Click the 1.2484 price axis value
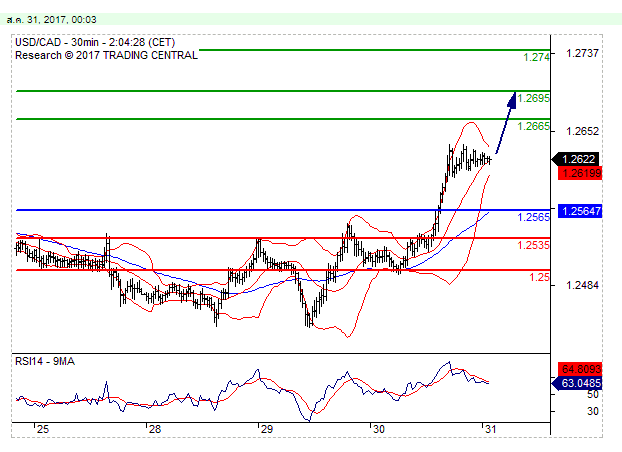Screen dimensions: 622x452 582,285
